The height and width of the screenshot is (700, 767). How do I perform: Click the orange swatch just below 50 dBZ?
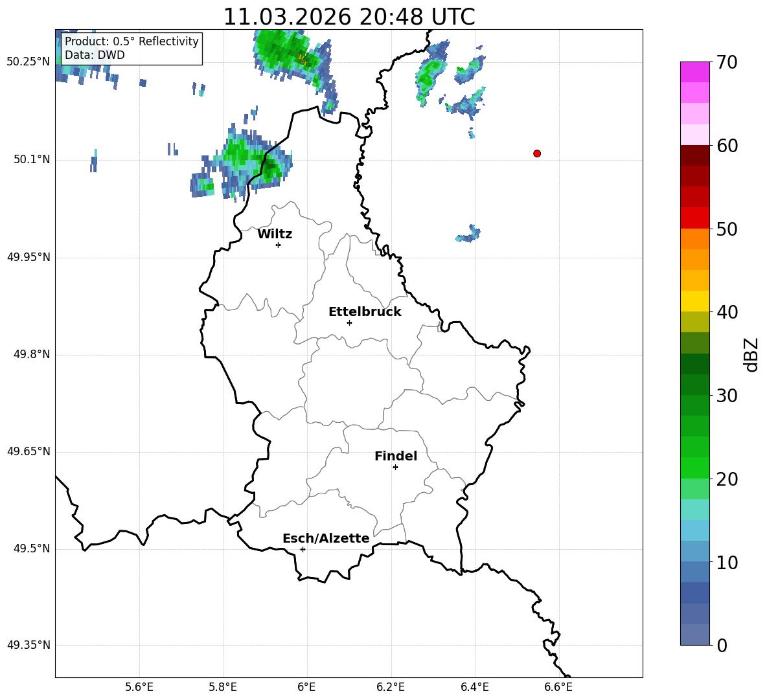tap(694, 238)
